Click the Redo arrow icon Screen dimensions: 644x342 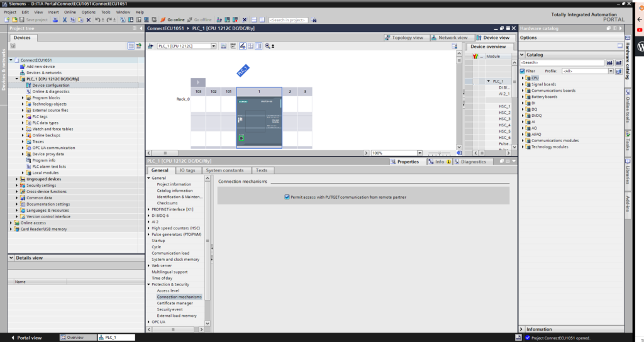pyautogui.click(x=109, y=19)
